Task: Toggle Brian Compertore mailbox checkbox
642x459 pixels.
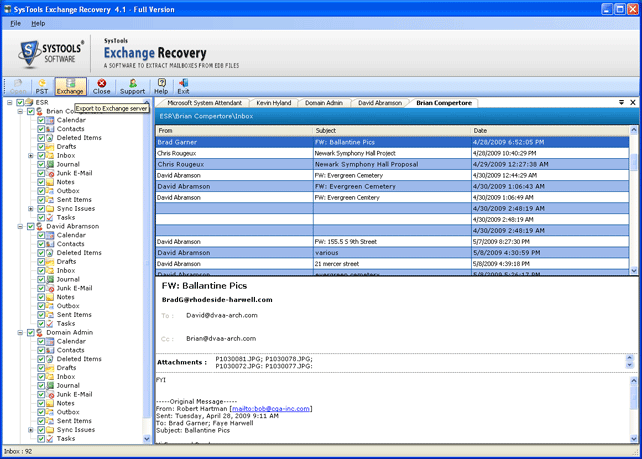Action: [x=30, y=111]
